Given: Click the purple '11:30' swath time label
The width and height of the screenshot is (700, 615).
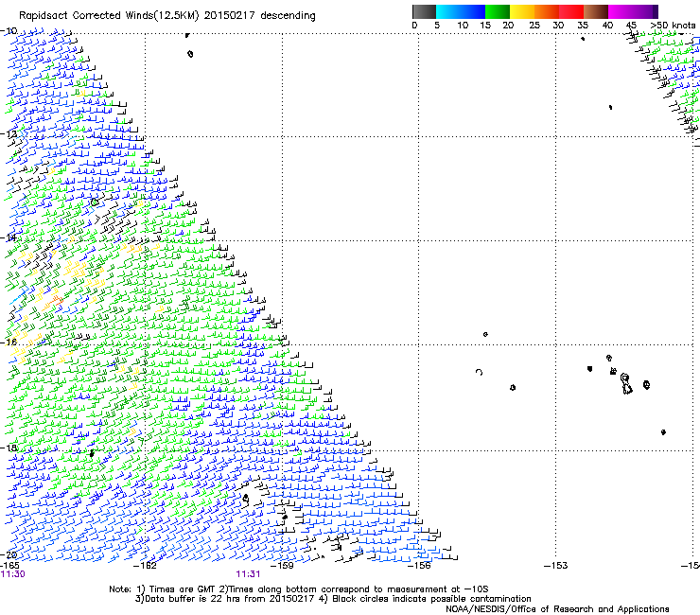Looking at the screenshot, I should point(13,574).
